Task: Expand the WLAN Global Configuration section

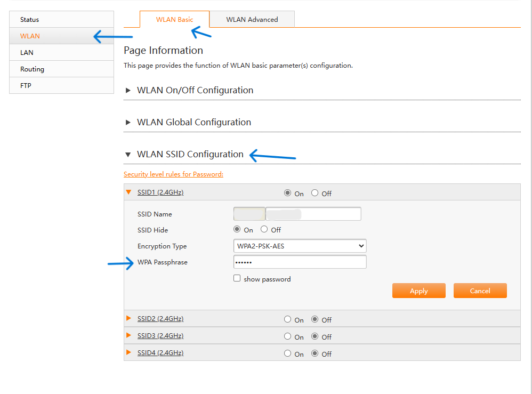Action: (128, 123)
